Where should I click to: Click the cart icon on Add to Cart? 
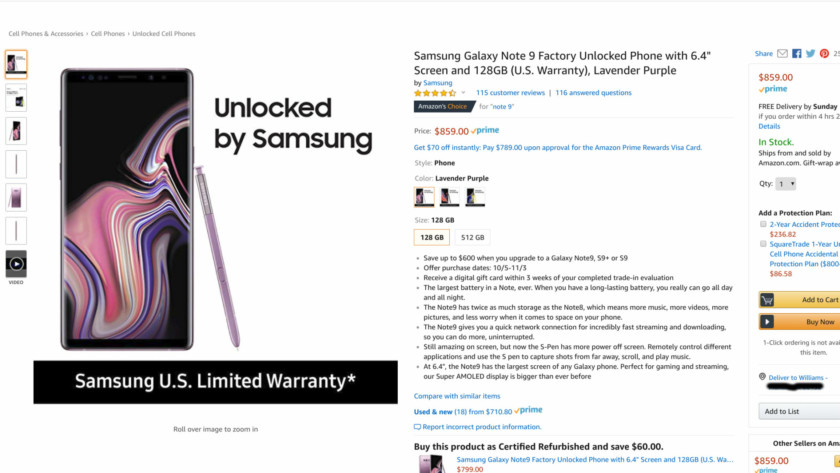767,299
